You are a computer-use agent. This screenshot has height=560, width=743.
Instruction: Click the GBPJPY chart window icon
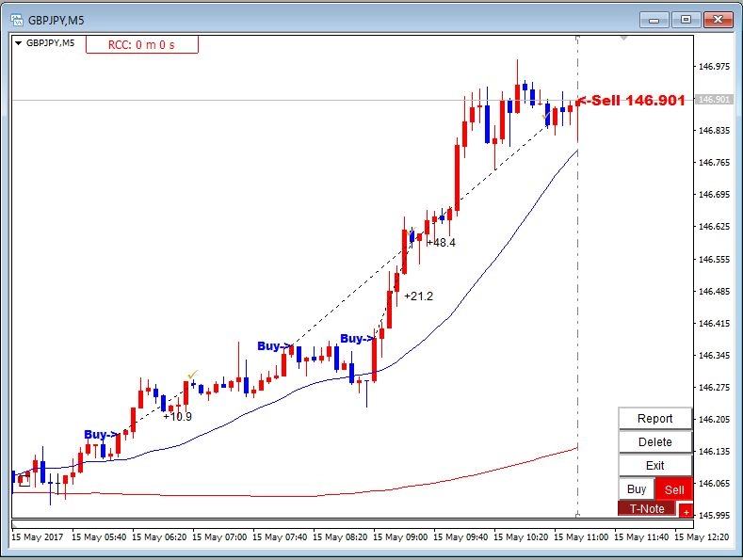click(17, 20)
